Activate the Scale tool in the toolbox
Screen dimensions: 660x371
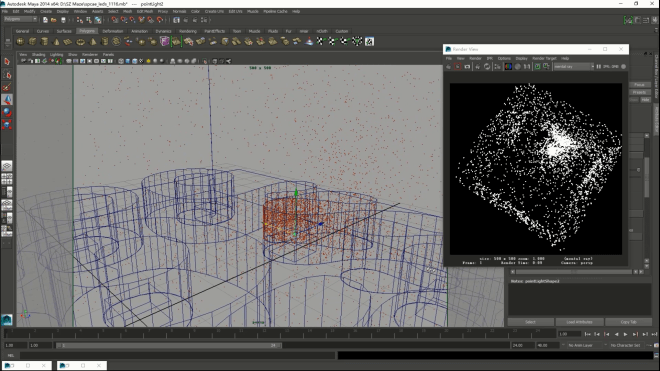7,125
